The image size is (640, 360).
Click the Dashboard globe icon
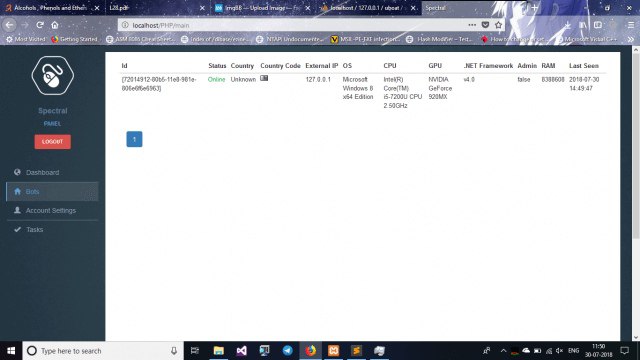coord(17,172)
